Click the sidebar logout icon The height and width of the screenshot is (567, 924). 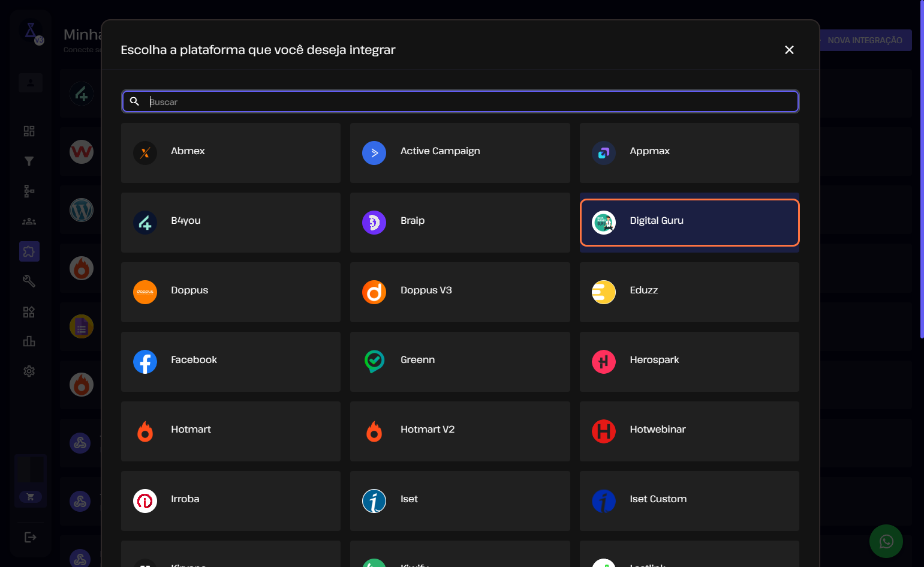[30, 537]
